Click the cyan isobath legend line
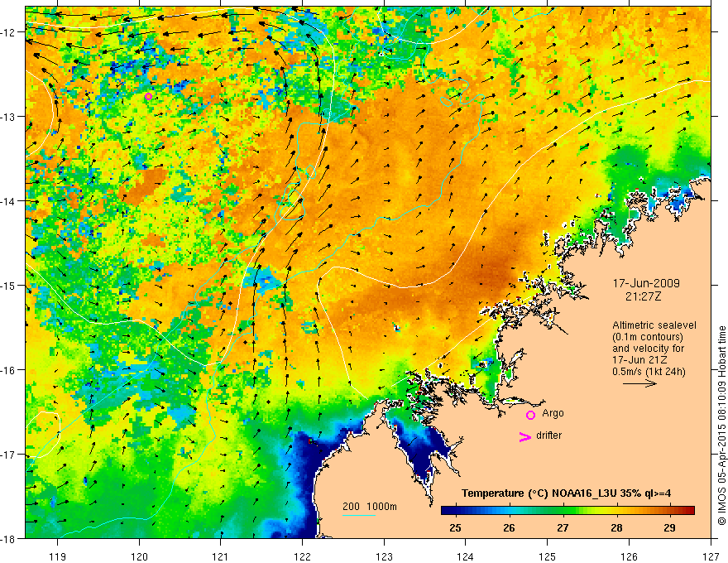The image size is (728, 563). point(359,515)
